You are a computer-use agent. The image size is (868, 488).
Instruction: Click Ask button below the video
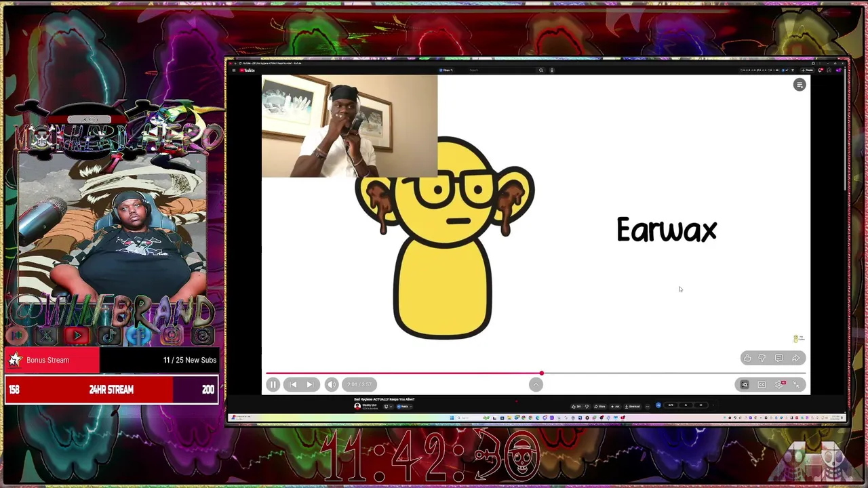(615, 407)
